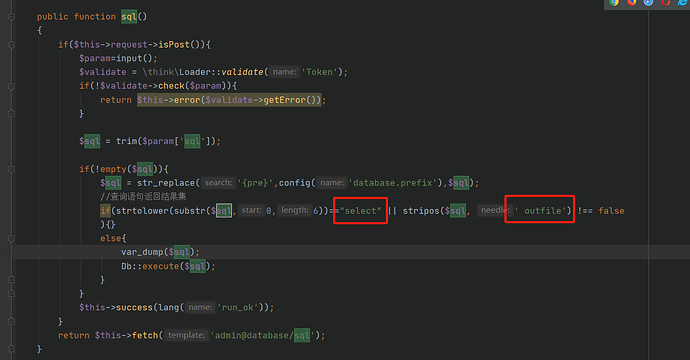Image resolution: width=690 pixels, height=360 pixels.
Task: Collapse the else block fold marker
Action: click(11, 238)
